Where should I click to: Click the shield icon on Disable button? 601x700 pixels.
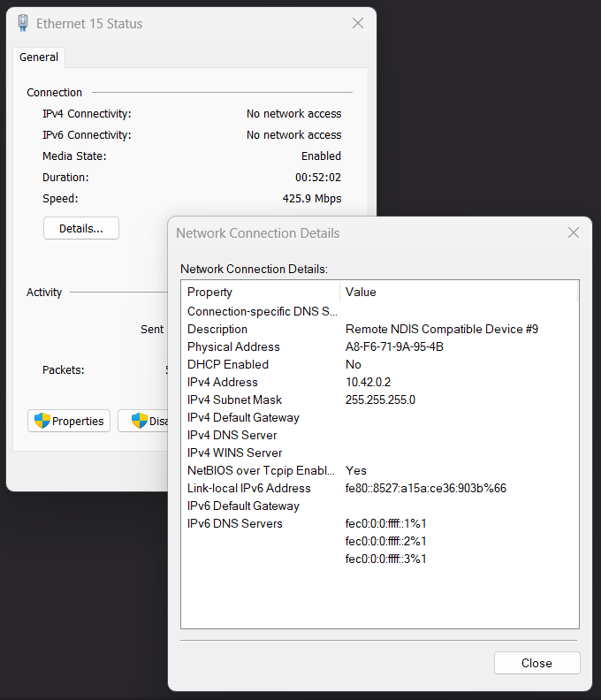pyautogui.click(x=139, y=421)
